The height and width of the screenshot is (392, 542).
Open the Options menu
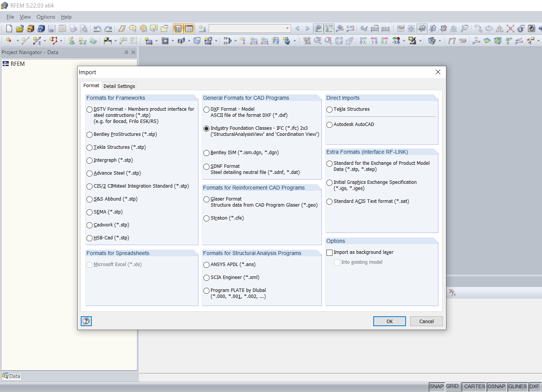point(46,17)
